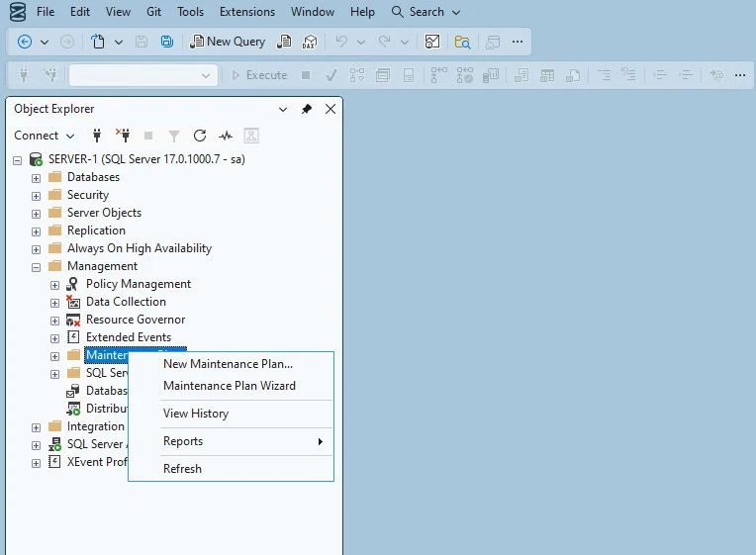Collapse the Management folder
The image size is (756, 555).
tap(37, 268)
